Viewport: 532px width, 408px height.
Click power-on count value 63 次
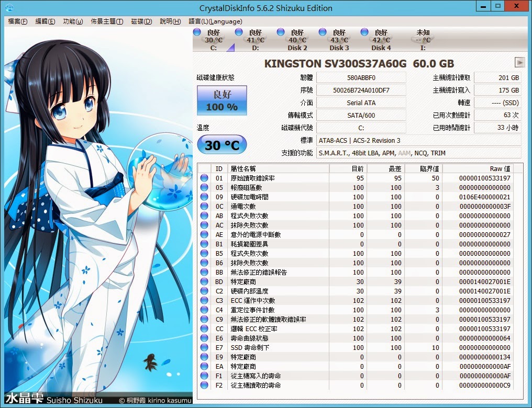pyautogui.click(x=497, y=115)
